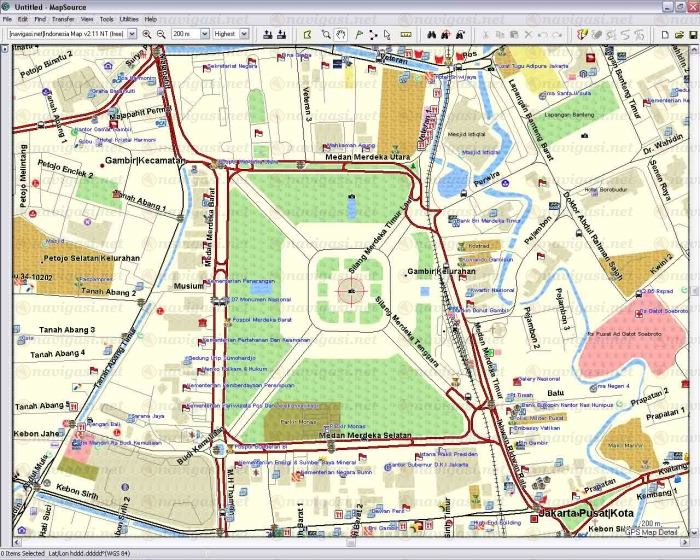Viewport: 700px width, 560px height.
Task: Zoom in using the magnifier plus icon
Action: pyautogui.click(x=147, y=34)
